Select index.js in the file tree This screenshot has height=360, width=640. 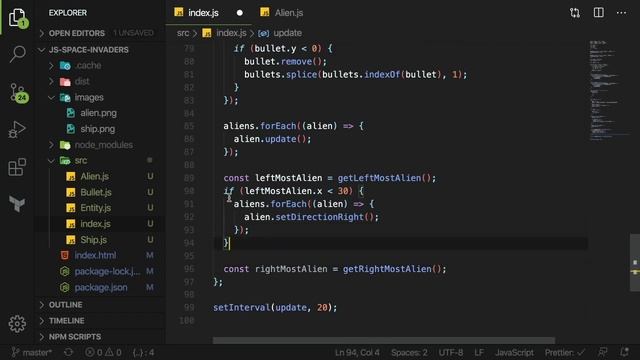95,224
